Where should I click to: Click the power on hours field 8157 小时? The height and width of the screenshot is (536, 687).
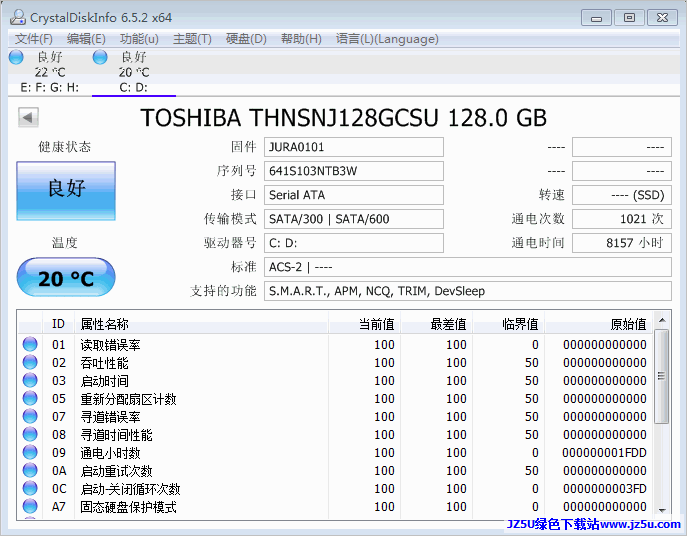tap(622, 243)
